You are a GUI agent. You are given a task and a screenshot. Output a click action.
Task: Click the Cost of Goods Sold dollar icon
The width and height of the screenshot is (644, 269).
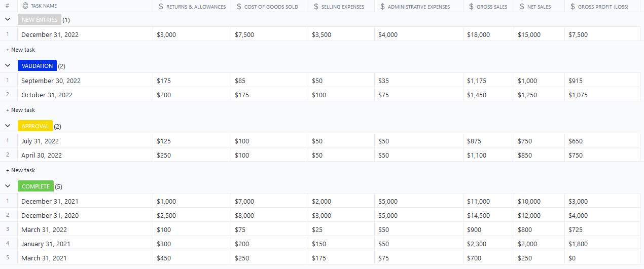239,7
